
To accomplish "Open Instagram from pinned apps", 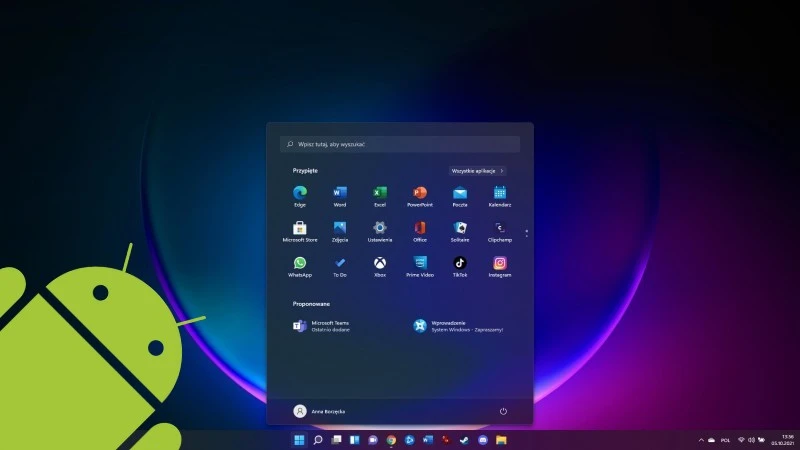I will click(499, 267).
